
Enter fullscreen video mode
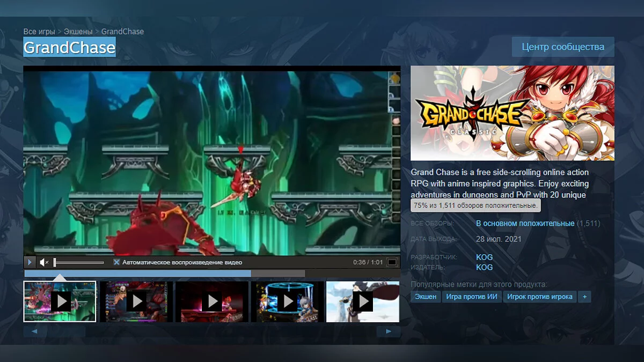point(392,262)
